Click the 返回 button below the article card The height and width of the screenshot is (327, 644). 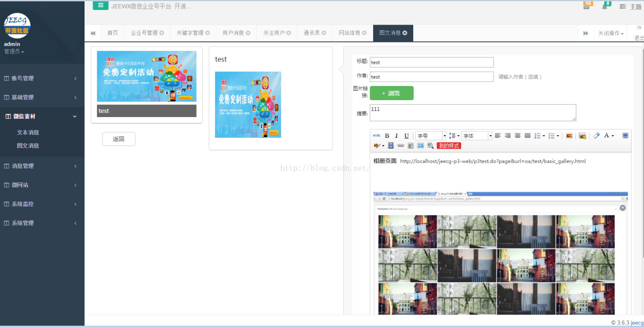(x=119, y=139)
